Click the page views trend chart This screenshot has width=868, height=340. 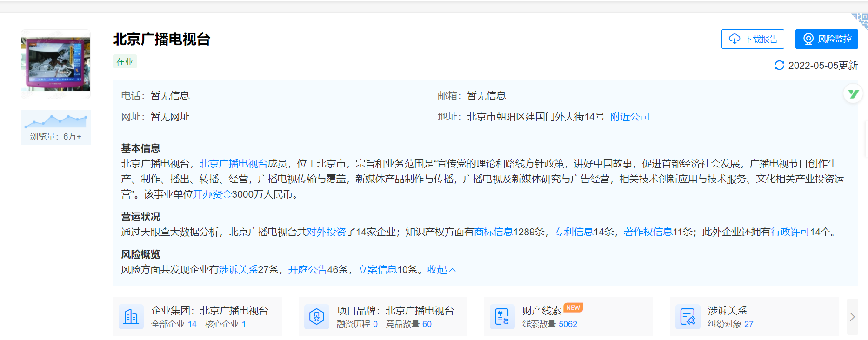click(56, 121)
